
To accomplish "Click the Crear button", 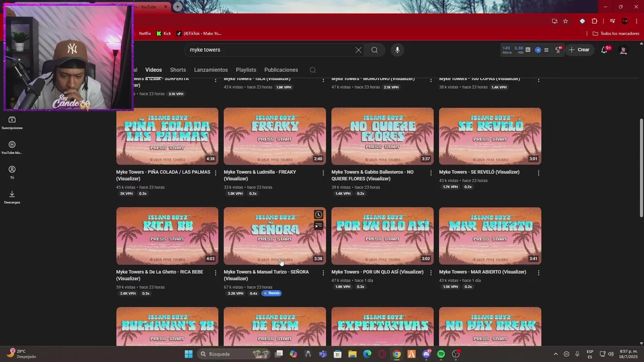I will pos(579,50).
